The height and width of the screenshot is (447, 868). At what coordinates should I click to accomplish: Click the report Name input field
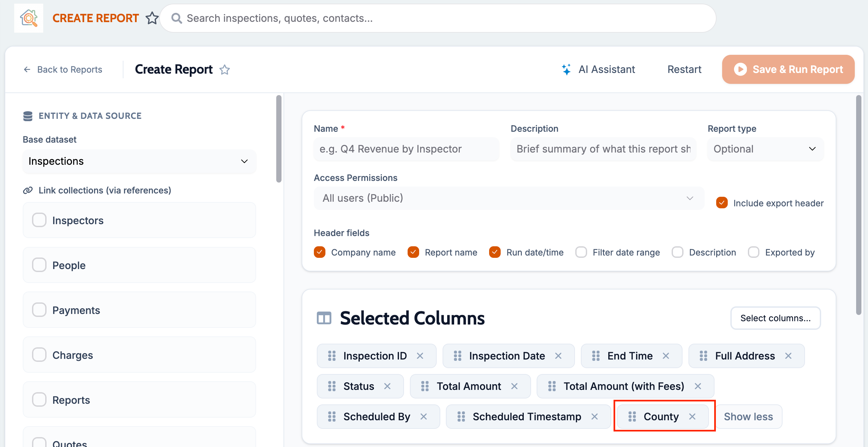point(406,149)
